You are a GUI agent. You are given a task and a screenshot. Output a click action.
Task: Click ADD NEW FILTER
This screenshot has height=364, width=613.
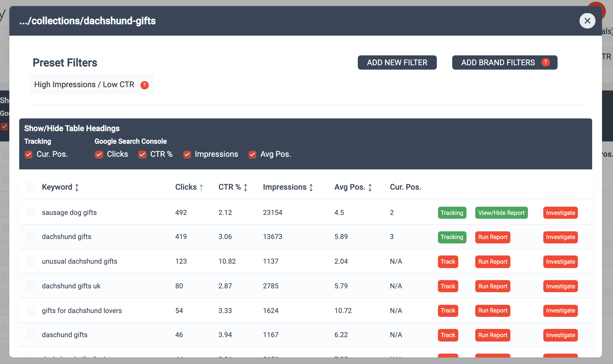[x=397, y=62]
